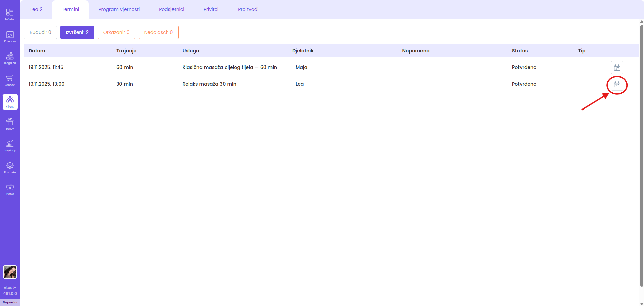This screenshot has height=306, width=644.
Task: Click calendar icon for Relaks masaža row
Action: [x=617, y=84]
